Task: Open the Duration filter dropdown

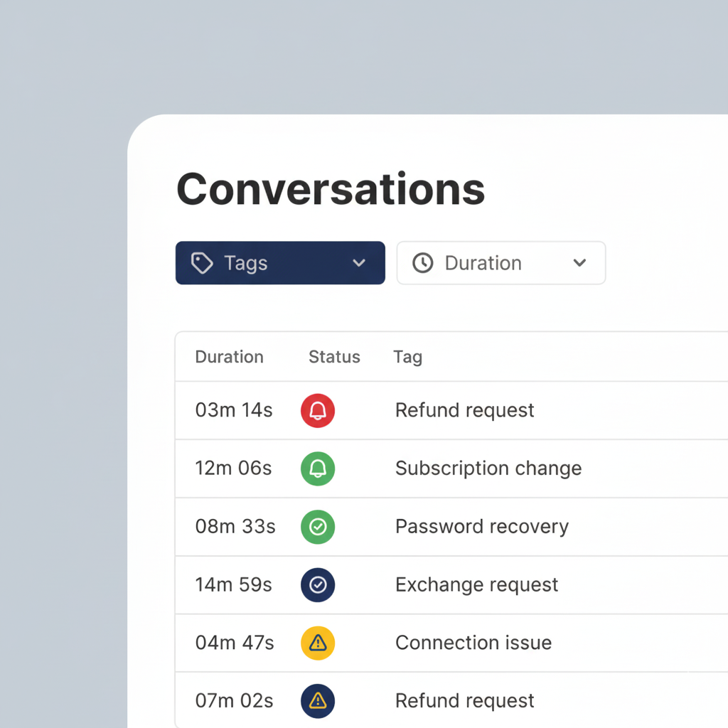Action: (x=500, y=263)
